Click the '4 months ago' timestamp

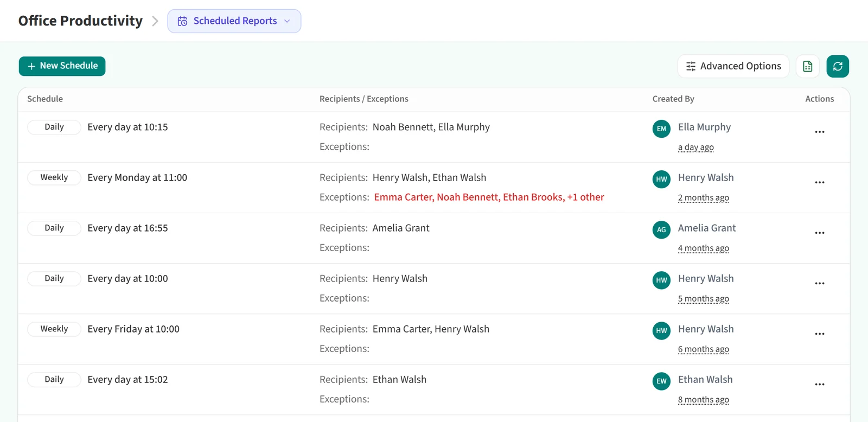click(704, 248)
